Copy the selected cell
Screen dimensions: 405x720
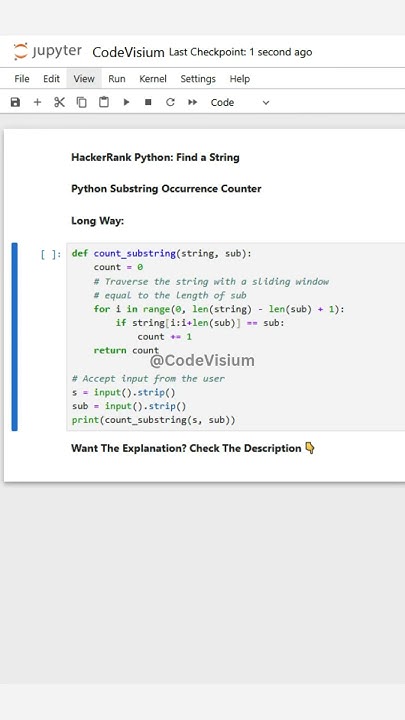tap(81, 102)
